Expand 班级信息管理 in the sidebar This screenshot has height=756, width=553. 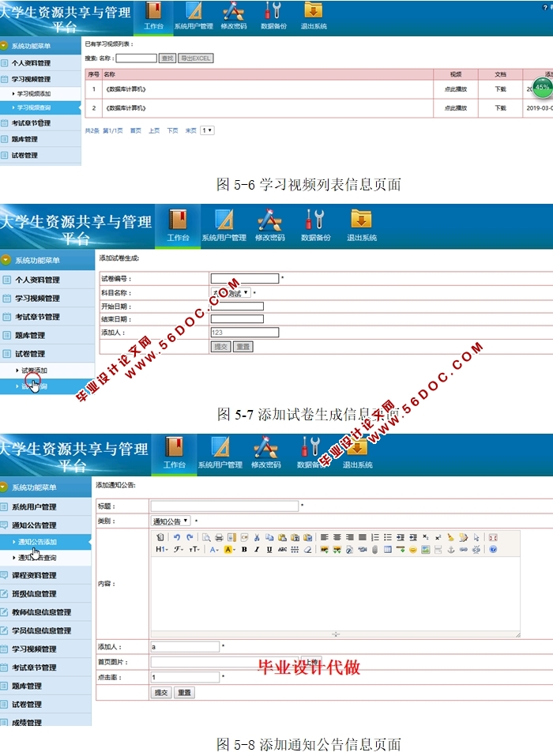click(34, 593)
